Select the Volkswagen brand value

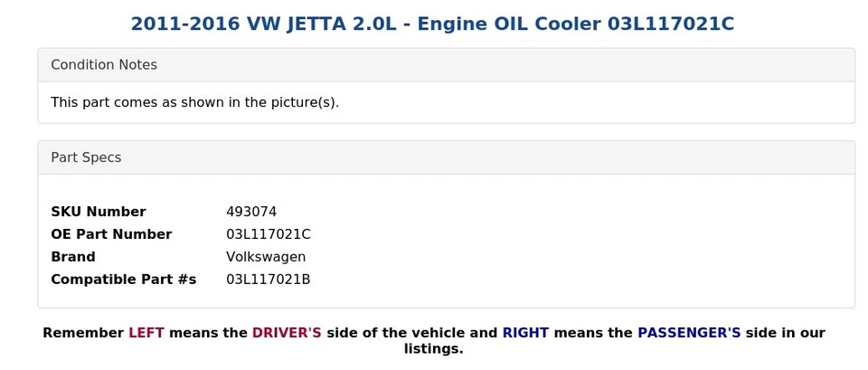coord(266,257)
